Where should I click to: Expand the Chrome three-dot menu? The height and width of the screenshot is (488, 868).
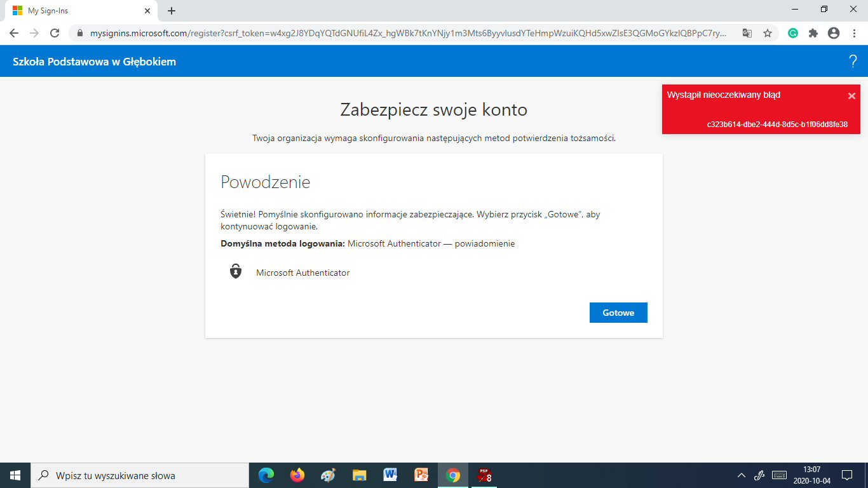click(853, 33)
